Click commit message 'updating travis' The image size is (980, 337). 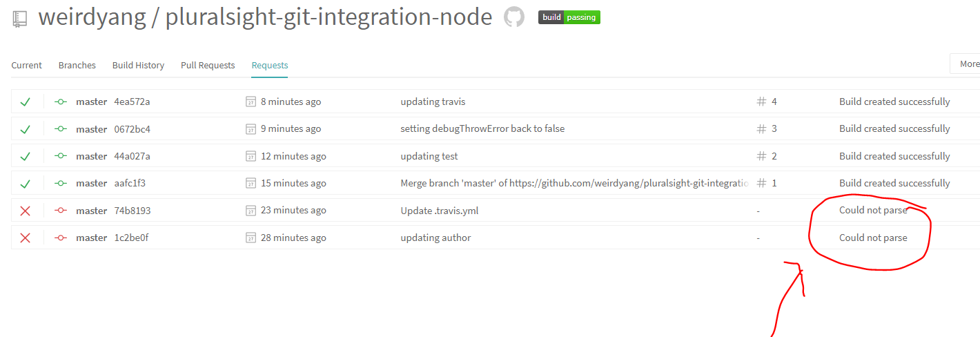click(x=433, y=102)
